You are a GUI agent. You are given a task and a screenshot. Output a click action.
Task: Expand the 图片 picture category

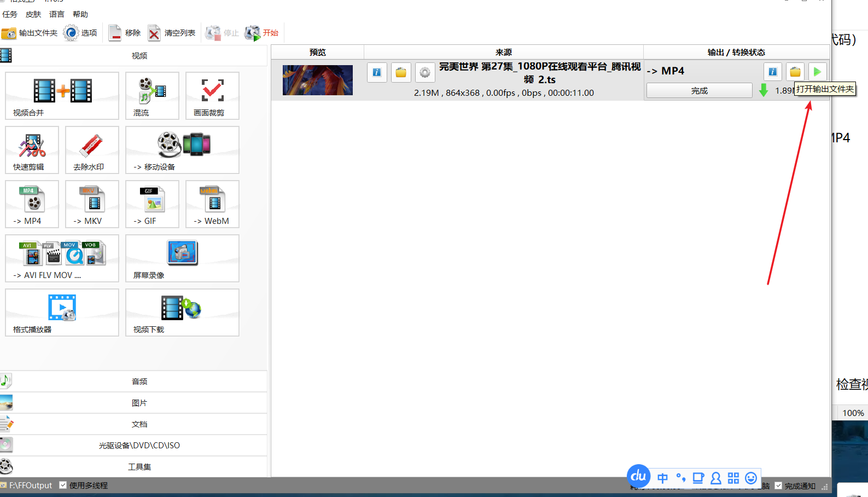point(139,403)
